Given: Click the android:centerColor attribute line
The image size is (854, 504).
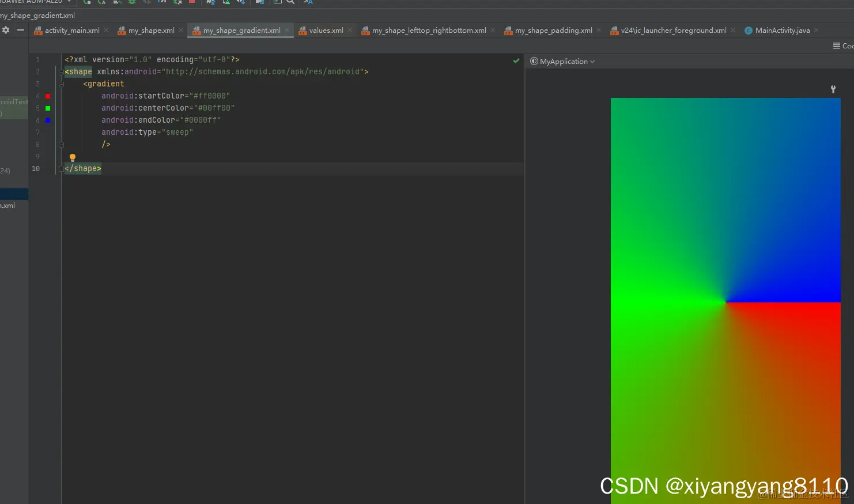Looking at the screenshot, I should pos(168,108).
